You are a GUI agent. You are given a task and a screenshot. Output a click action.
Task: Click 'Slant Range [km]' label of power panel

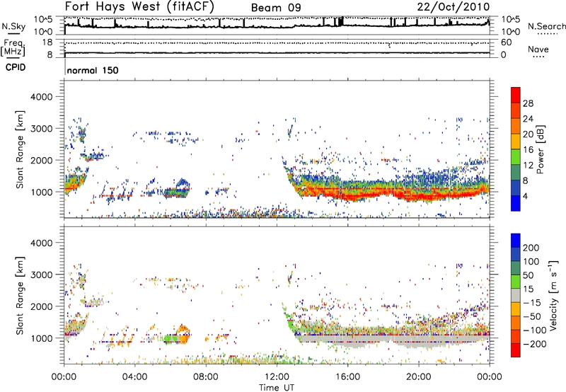[20, 149]
